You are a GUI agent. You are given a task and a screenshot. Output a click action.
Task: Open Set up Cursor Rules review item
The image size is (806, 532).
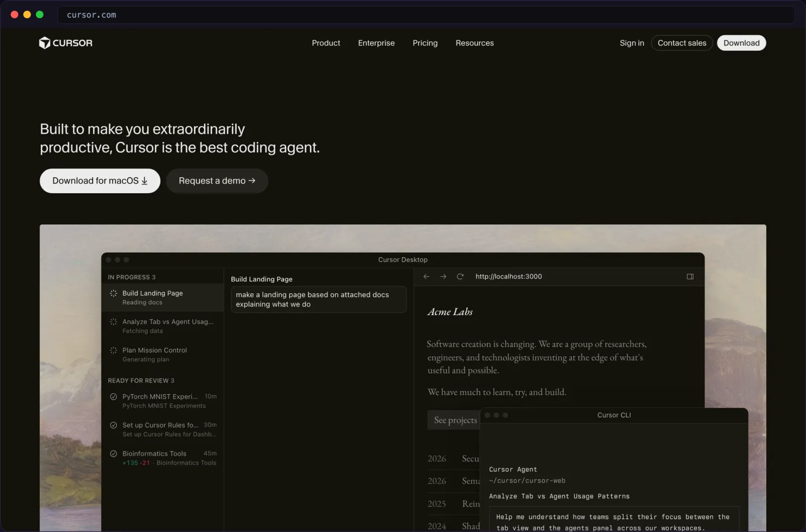click(x=163, y=429)
